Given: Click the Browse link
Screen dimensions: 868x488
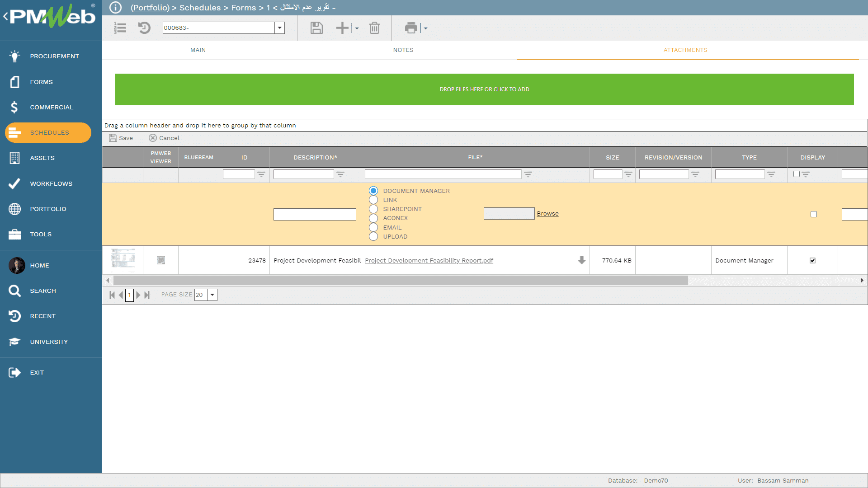Looking at the screenshot, I should pos(547,214).
